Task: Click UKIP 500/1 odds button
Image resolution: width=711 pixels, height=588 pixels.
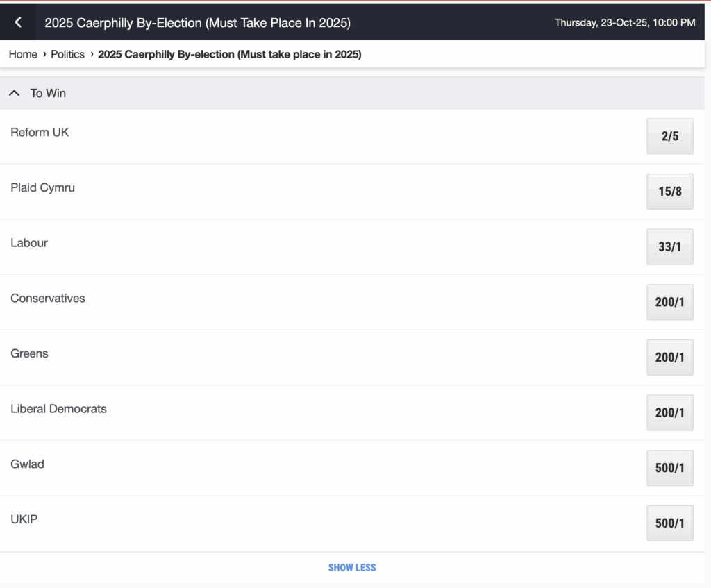Action: tap(669, 523)
